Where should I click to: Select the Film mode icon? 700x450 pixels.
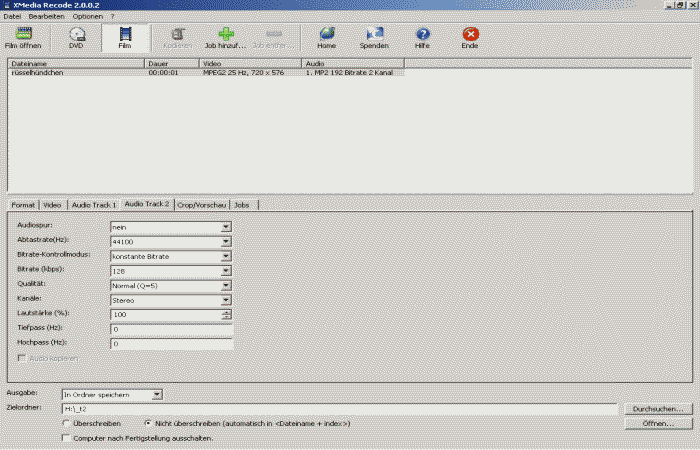pyautogui.click(x=125, y=35)
